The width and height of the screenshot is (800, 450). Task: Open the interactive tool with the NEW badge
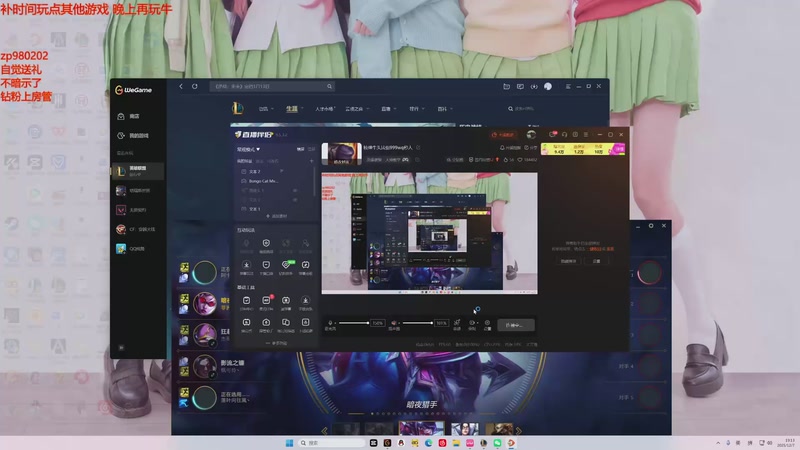click(x=286, y=266)
